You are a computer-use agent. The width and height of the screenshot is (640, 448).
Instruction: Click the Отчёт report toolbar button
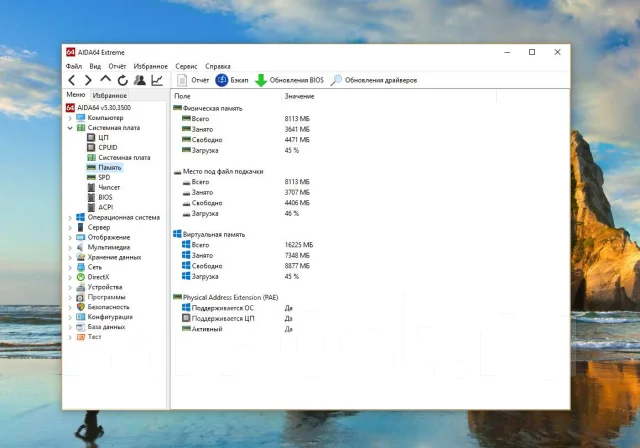[193, 80]
